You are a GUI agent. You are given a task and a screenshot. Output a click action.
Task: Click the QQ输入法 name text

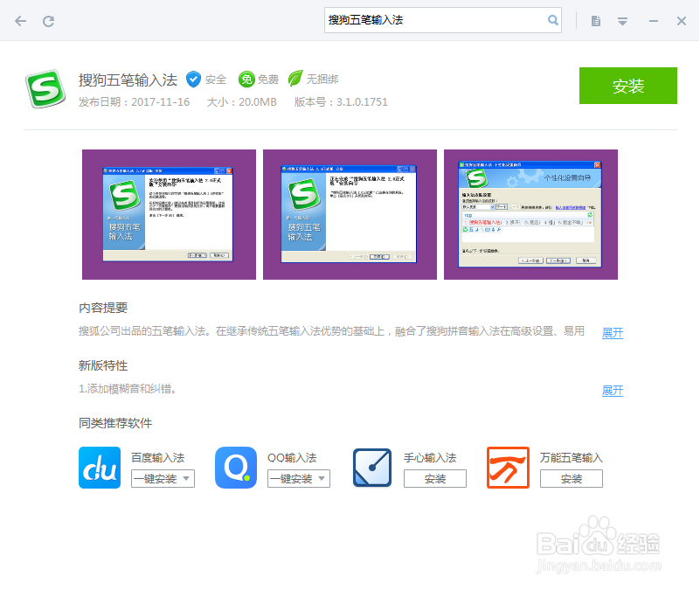click(292, 458)
